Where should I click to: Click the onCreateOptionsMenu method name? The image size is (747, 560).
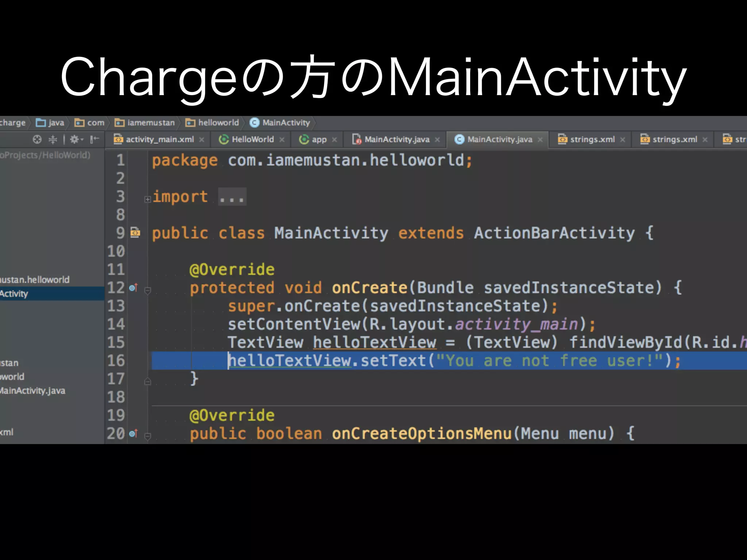click(x=422, y=434)
